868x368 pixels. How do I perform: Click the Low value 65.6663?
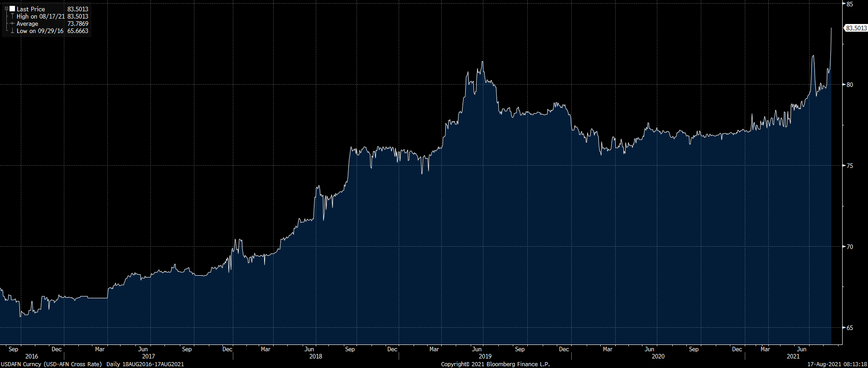tap(78, 31)
